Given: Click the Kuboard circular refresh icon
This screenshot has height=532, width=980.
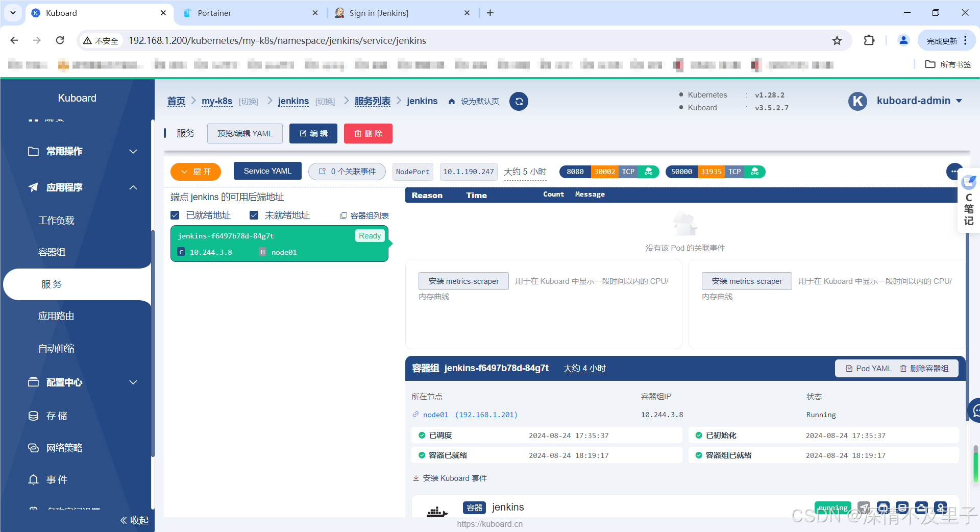Looking at the screenshot, I should (x=519, y=101).
